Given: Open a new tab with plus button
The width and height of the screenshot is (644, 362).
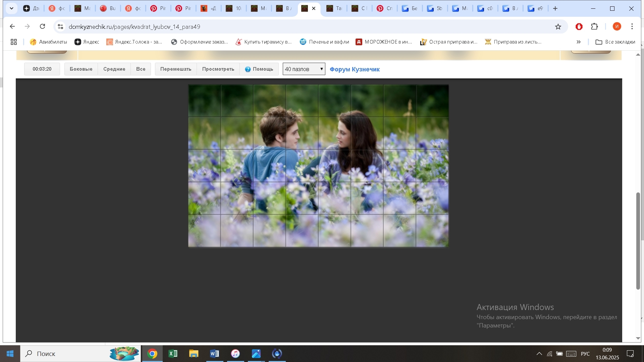Looking at the screenshot, I should tap(555, 8).
